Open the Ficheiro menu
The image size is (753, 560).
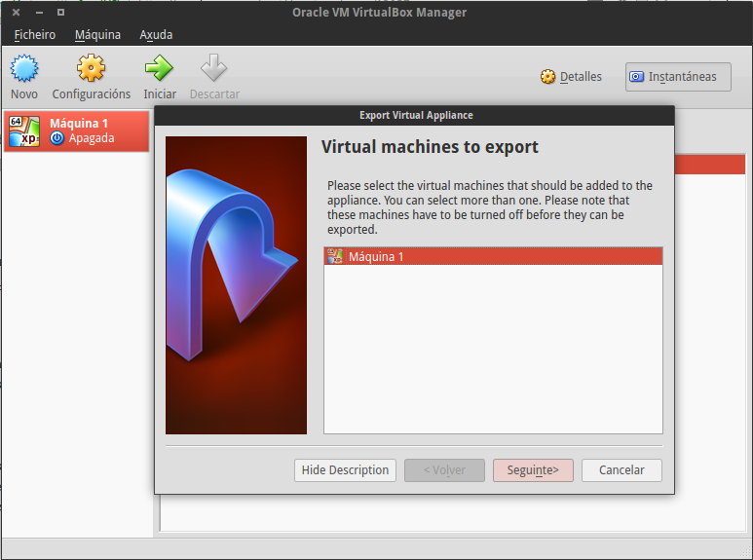click(x=34, y=35)
